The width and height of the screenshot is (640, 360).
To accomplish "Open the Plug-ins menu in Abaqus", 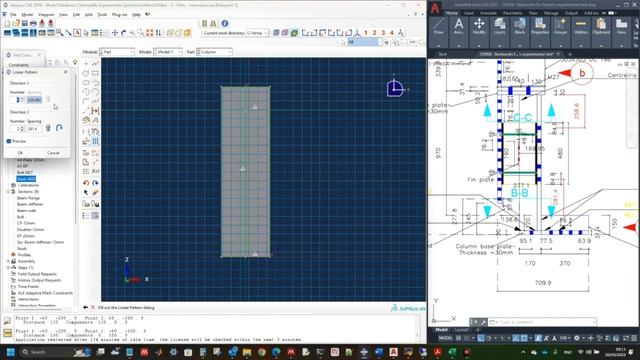I will point(119,14).
